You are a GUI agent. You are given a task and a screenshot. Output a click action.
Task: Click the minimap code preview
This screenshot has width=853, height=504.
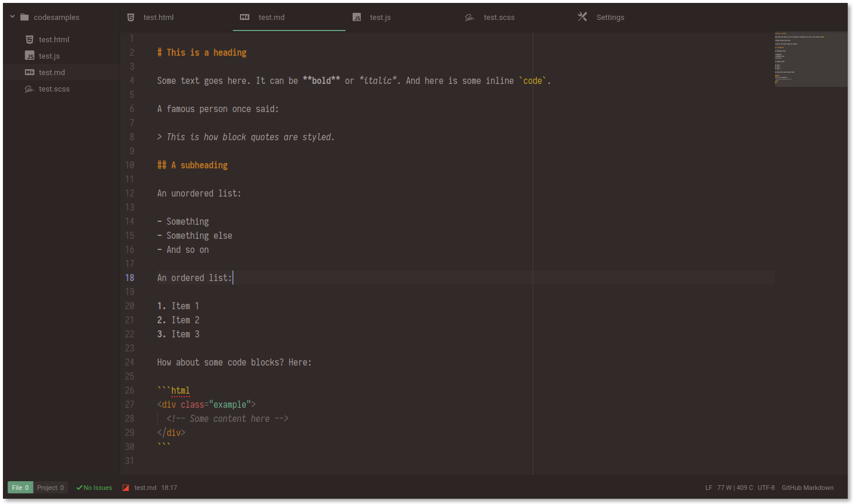click(811, 59)
